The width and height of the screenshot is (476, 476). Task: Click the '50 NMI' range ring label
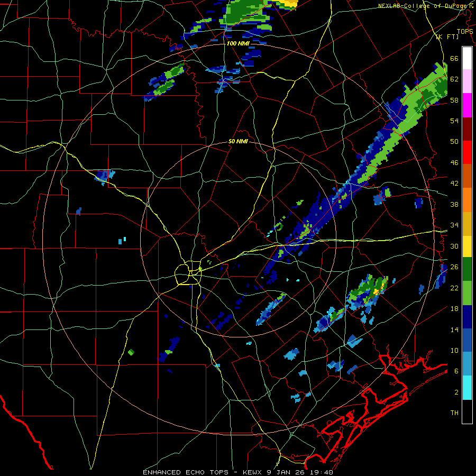tap(238, 141)
